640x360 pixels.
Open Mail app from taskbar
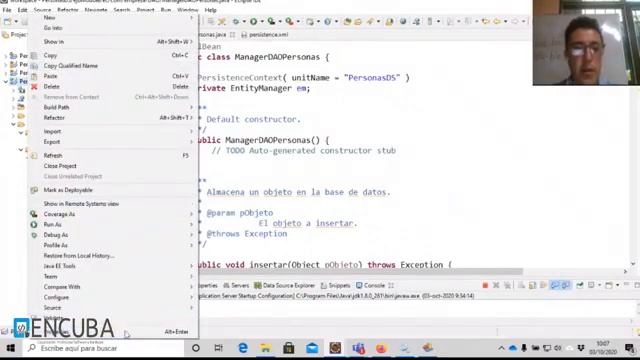tap(312, 348)
